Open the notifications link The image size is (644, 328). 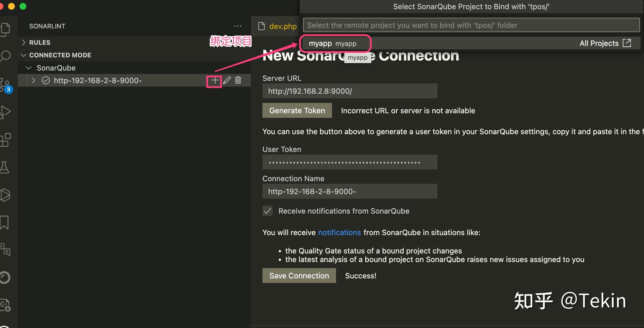pyautogui.click(x=339, y=233)
